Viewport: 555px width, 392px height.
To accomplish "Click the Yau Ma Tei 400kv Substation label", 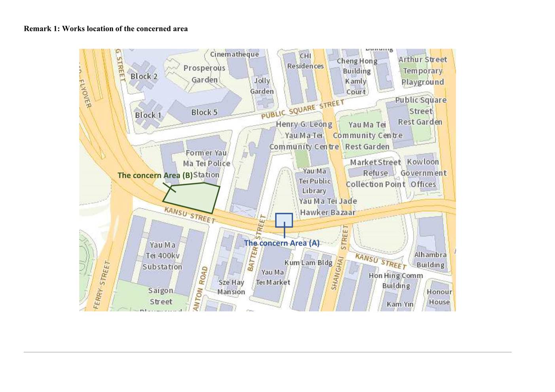I will click(x=162, y=256).
